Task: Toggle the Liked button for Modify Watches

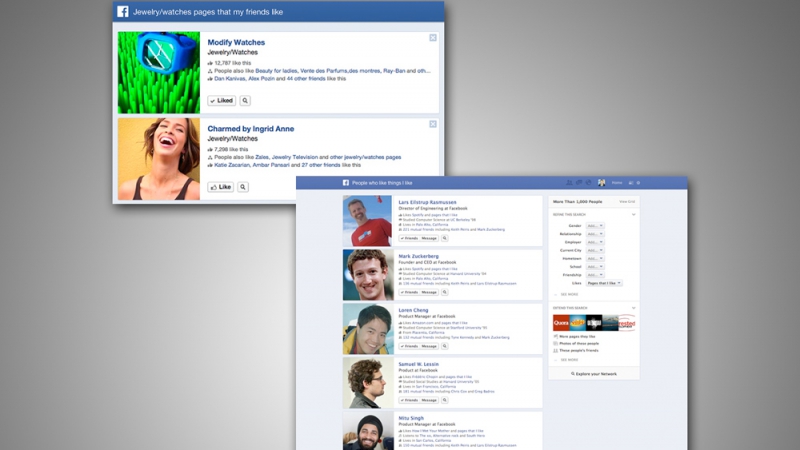Action: coord(221,101)
